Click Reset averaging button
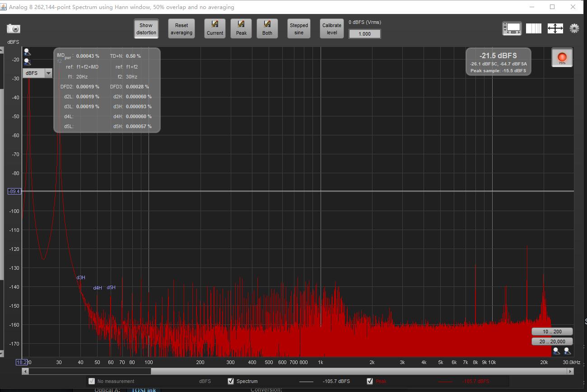This screenshot has height=392, width=587. 182,29
